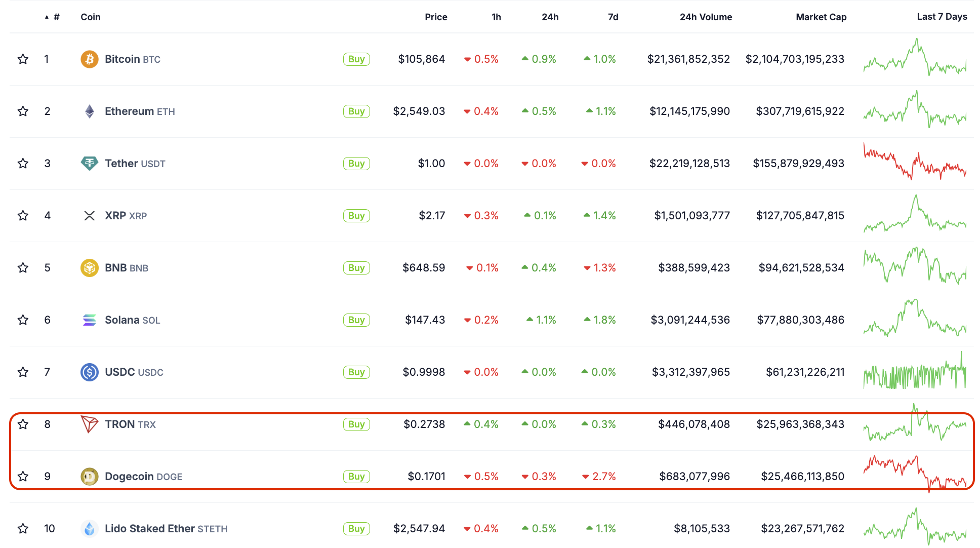Toggle favorite star for Lido Staked Ether

point(23,529)
